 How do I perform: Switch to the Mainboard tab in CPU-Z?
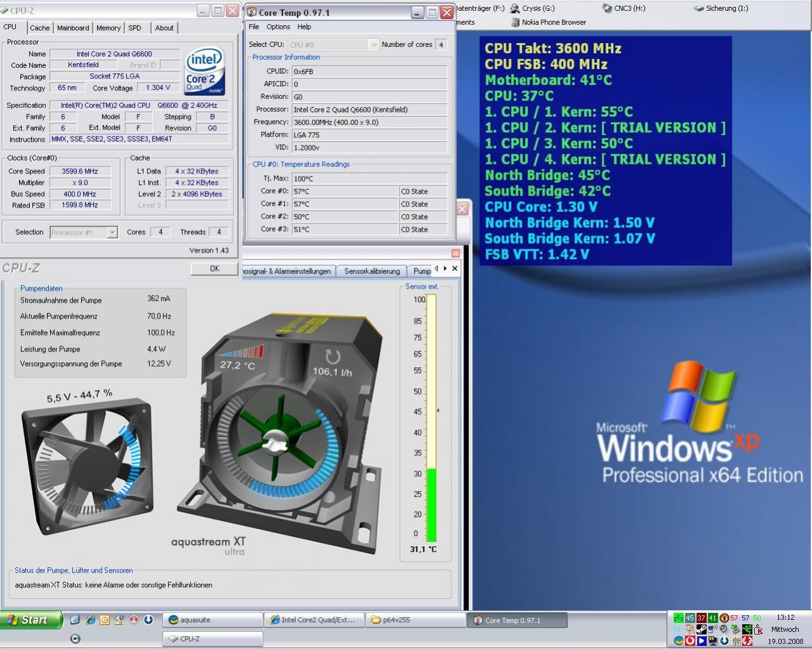(73, 28)
